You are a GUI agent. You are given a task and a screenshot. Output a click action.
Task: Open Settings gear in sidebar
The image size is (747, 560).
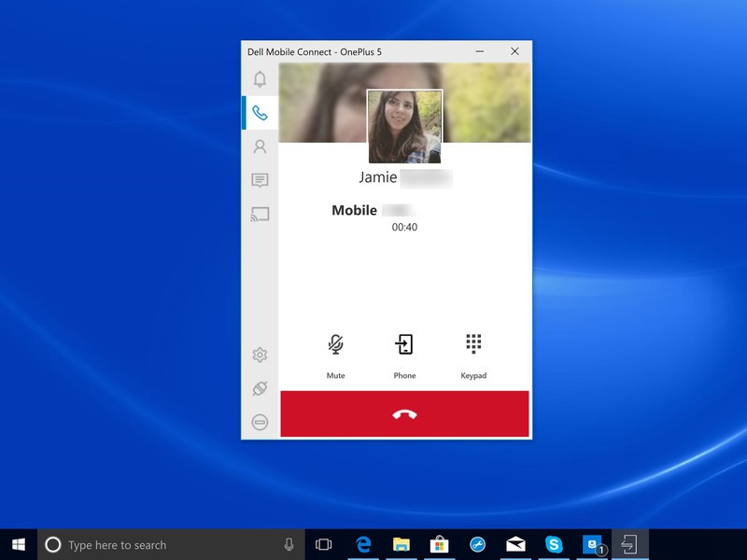pyautogui.click(x=260, y=355)
